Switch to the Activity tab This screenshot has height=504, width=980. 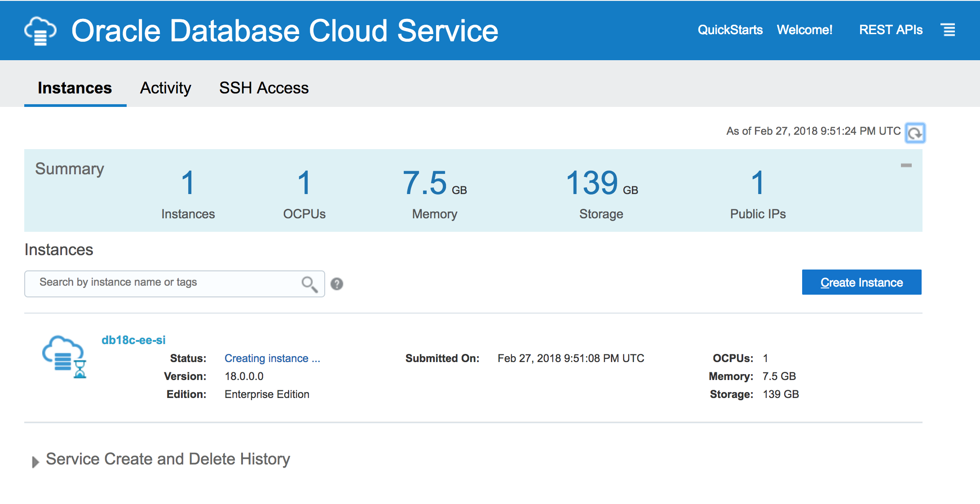[x=166, y=88]
